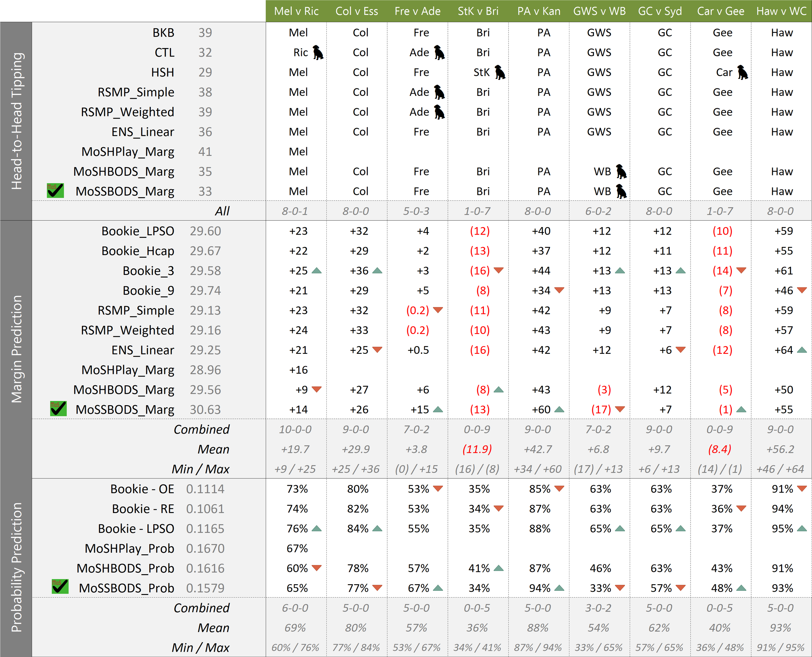Click up triangle by Bookie - LPSO's 76%

[317, 529]
